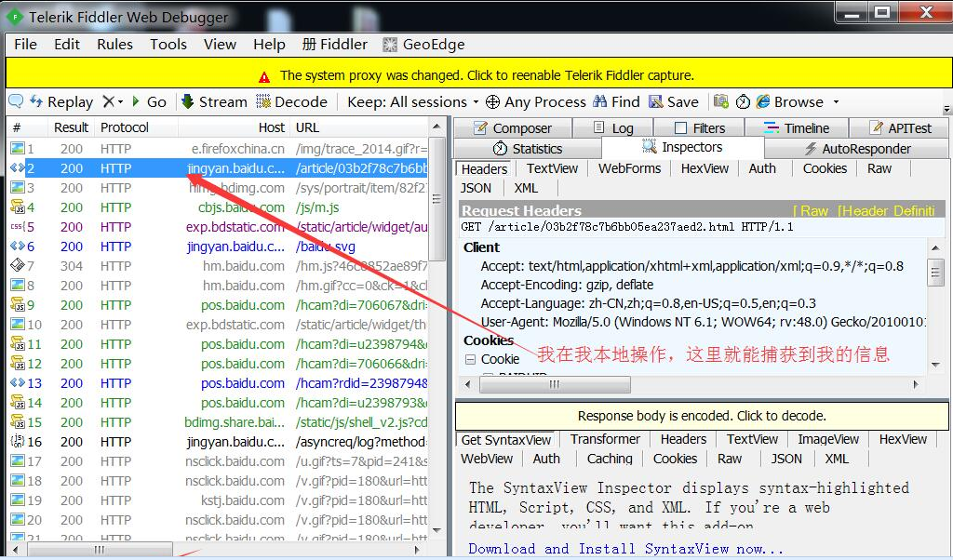Open the GeoEdge menu
Viewport: 953px width, 560px height.
coord(423,45)
